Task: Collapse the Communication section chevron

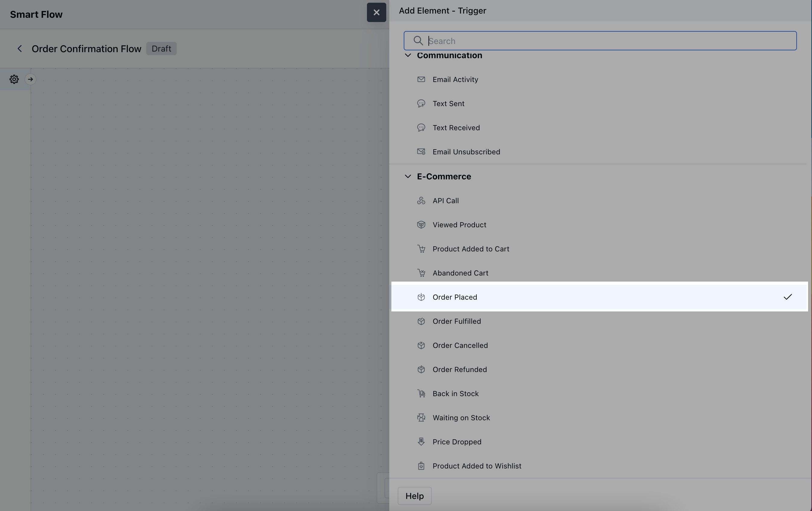Action: tap(408, 55)
